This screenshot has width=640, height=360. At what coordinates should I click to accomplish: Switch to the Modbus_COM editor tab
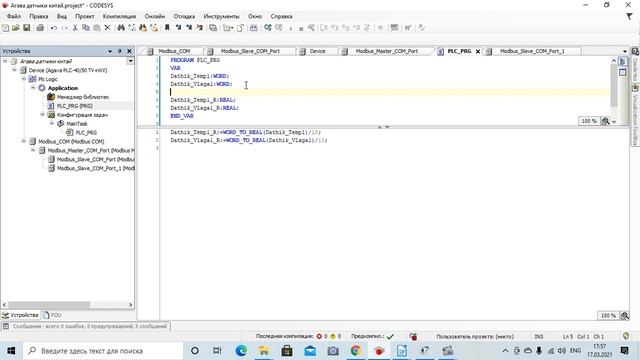(174, 51)
